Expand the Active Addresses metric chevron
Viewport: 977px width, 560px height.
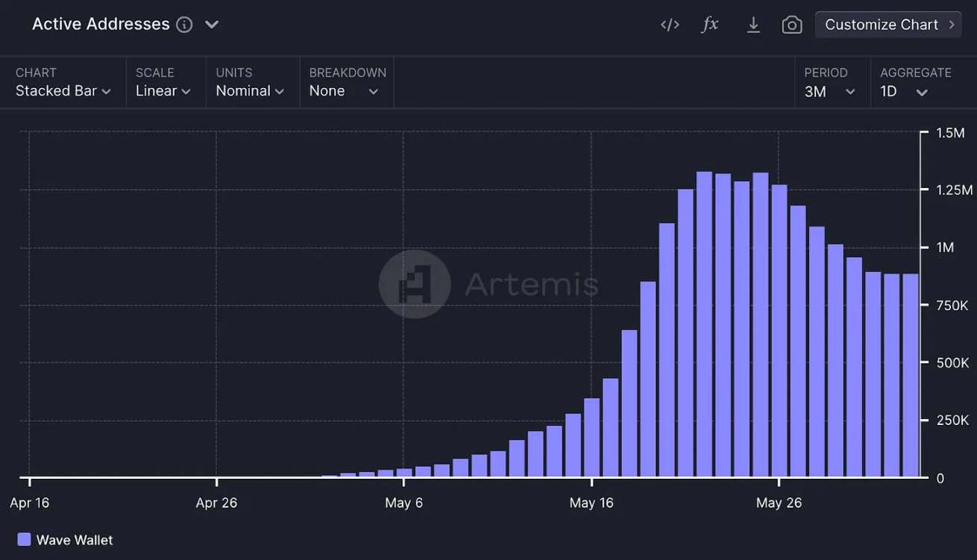pyautogui.click(x=212, y=25)
